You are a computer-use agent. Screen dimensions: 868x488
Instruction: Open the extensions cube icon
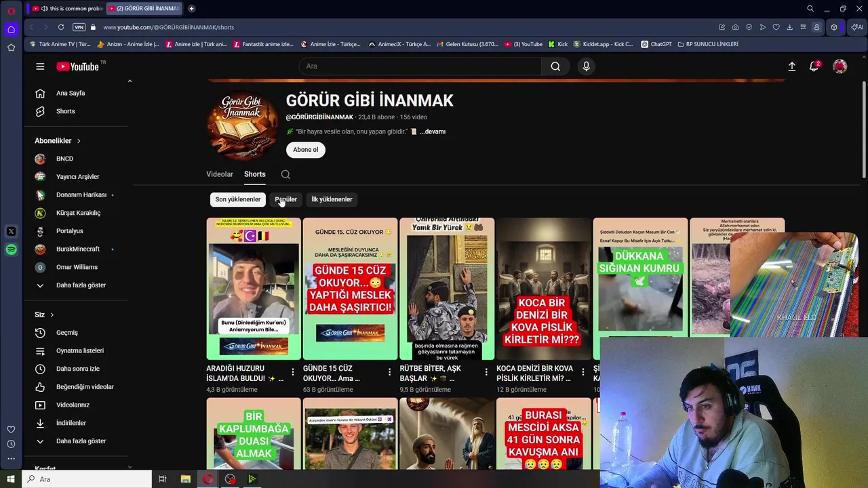834,27
